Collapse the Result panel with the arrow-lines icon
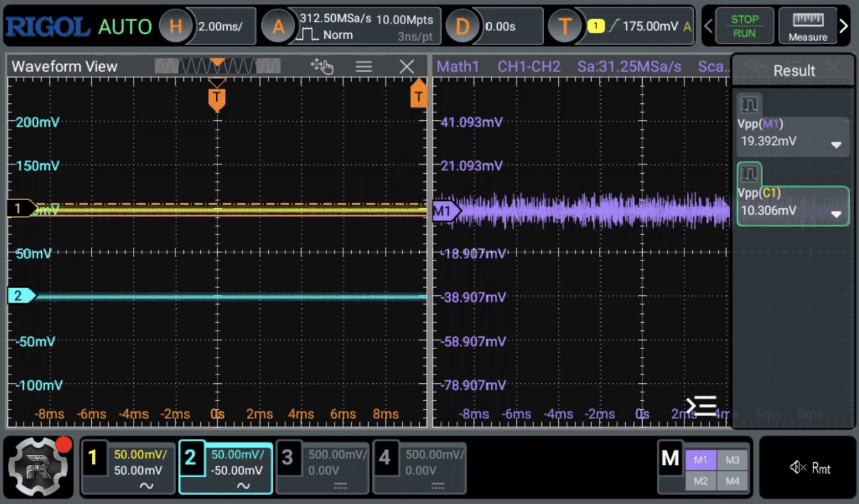Image resolution: width=859 pixels, height=504 pixels. coord(701,406)
